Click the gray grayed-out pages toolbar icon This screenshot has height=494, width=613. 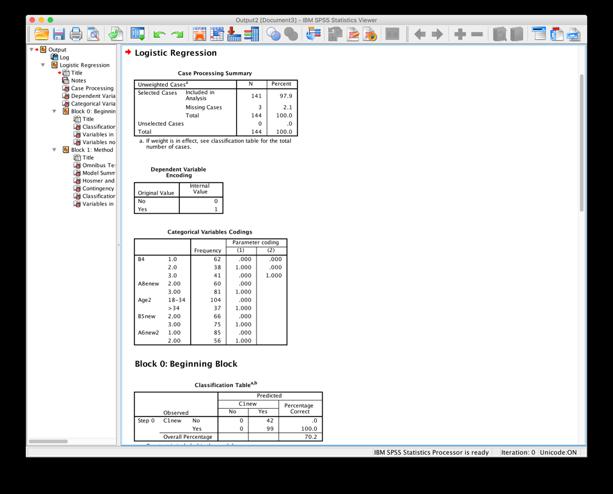[x=335, y=34]
